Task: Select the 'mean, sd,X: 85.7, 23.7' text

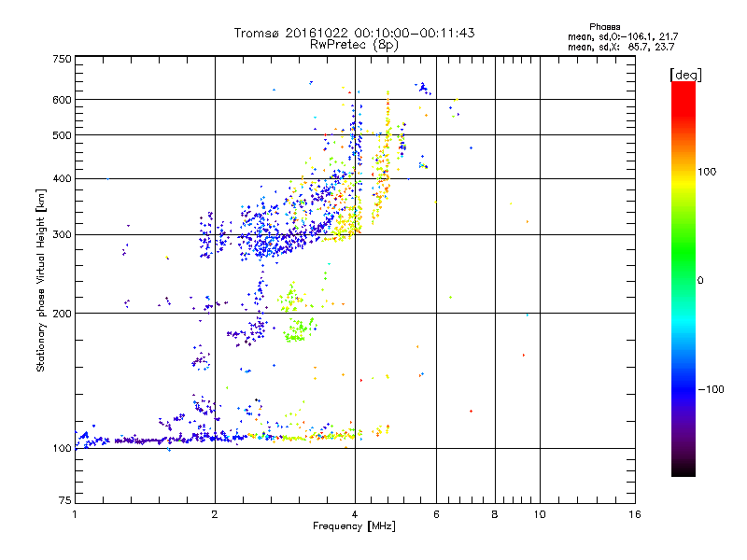Action: coord(621,47)
